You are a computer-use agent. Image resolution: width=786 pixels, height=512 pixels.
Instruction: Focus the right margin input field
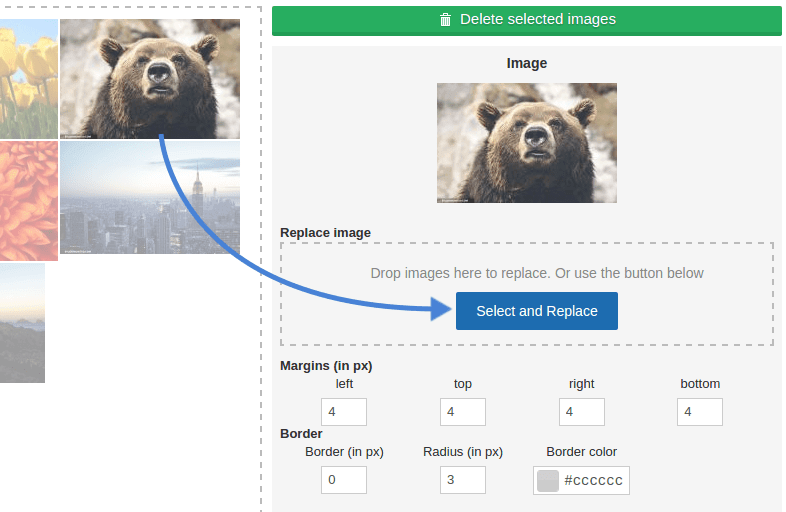pos(581,412)
